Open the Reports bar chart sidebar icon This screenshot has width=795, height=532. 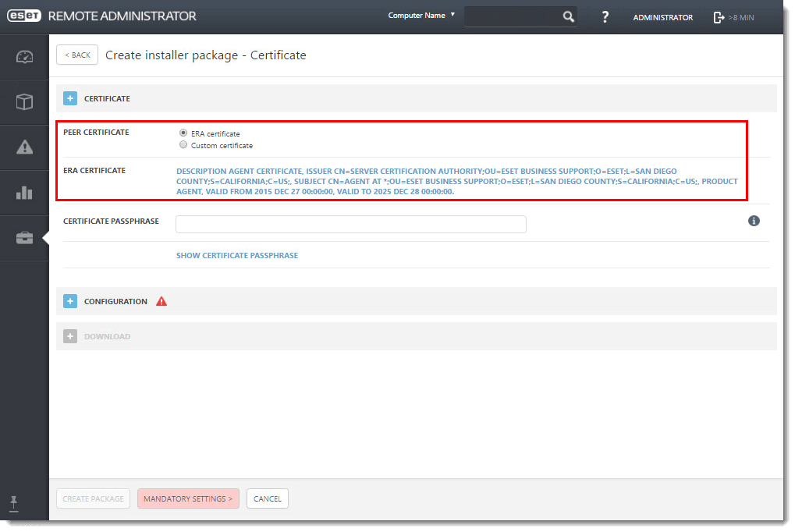click(24, 193)
